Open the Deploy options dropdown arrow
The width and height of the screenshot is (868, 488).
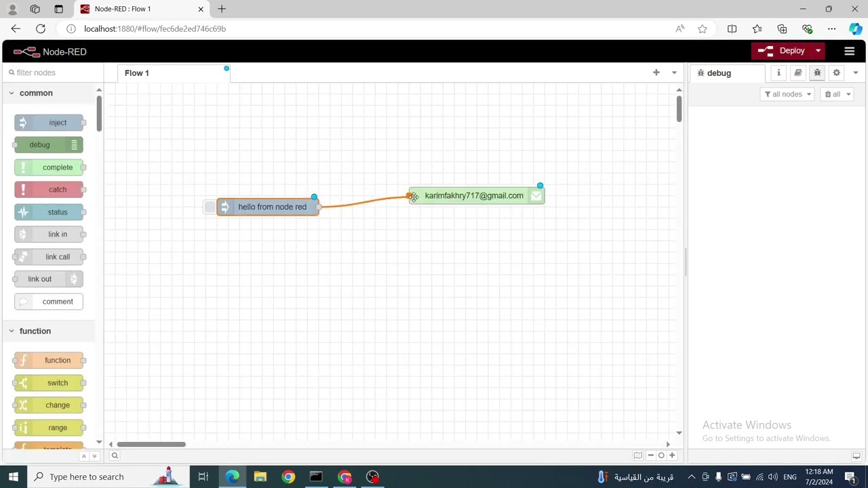click(x=818, y=51)
